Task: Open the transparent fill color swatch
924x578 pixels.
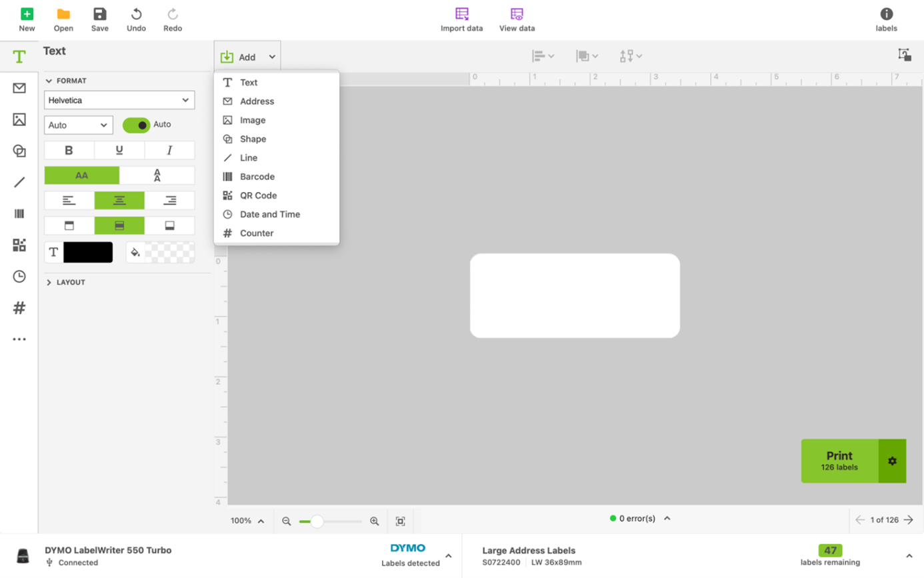Action: click(x=170, y=252)
